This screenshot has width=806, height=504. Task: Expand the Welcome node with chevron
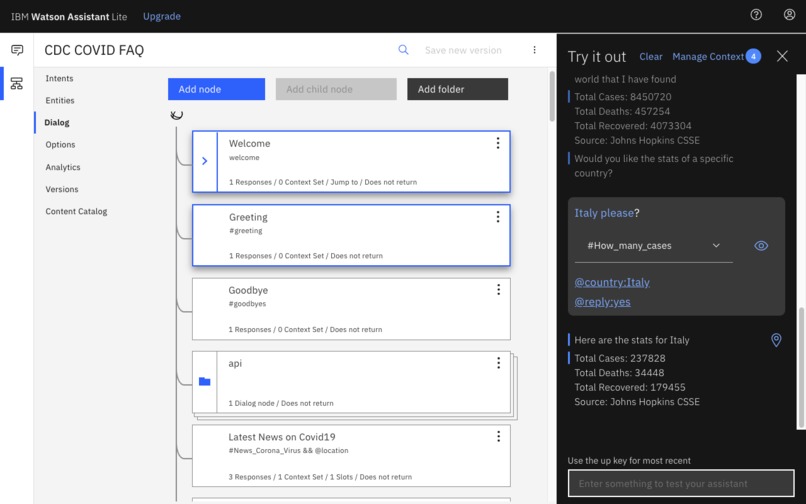click(205, 161)
